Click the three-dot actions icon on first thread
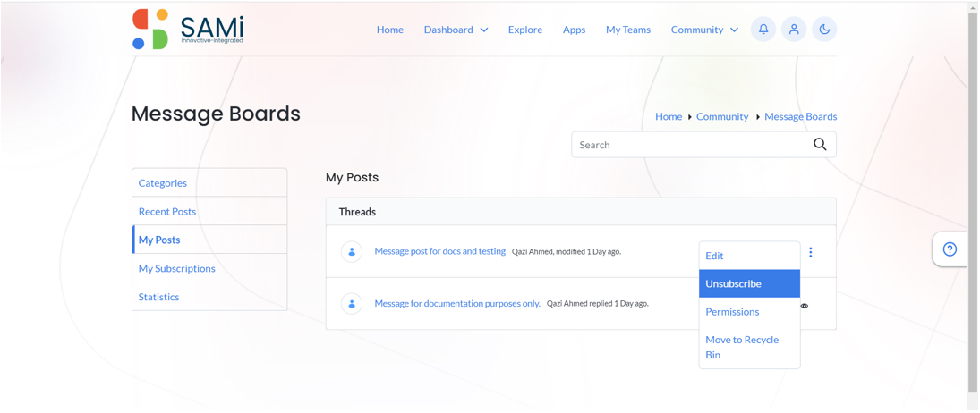The width and height of the screenshot is (980, 413). coord(811,252)
